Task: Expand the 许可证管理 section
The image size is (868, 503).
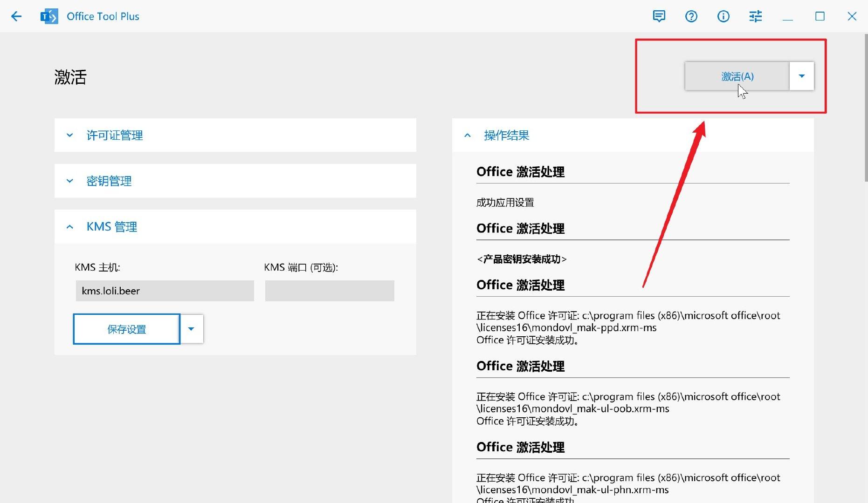Action: [235, 135]
